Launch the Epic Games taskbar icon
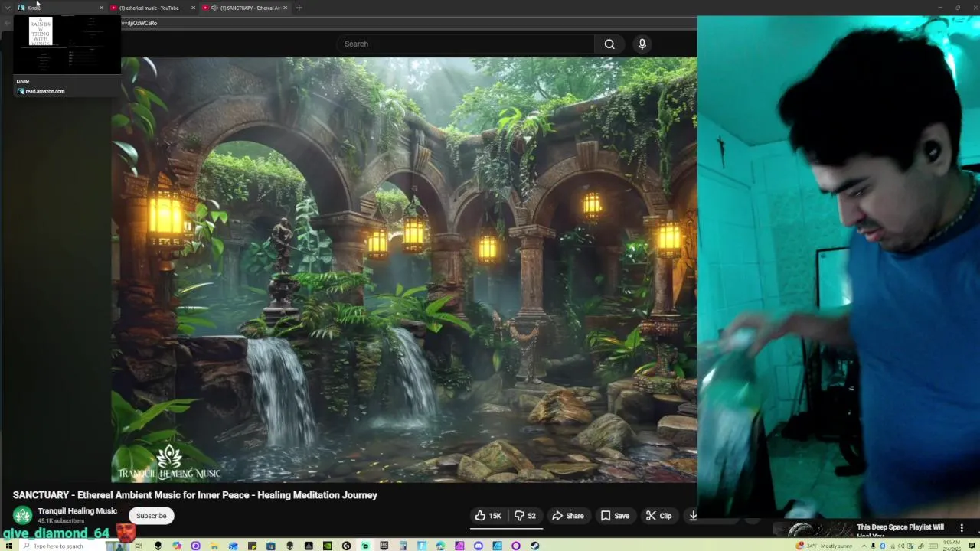 384,546
